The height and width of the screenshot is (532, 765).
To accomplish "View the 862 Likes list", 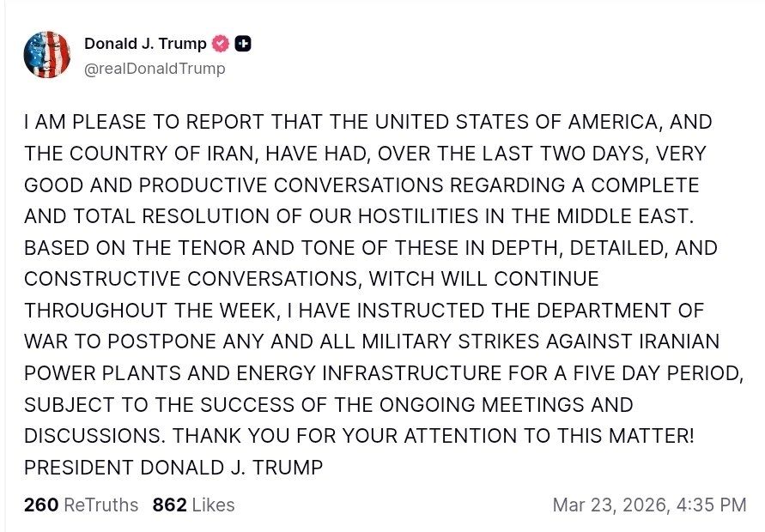I will (193, 505).
